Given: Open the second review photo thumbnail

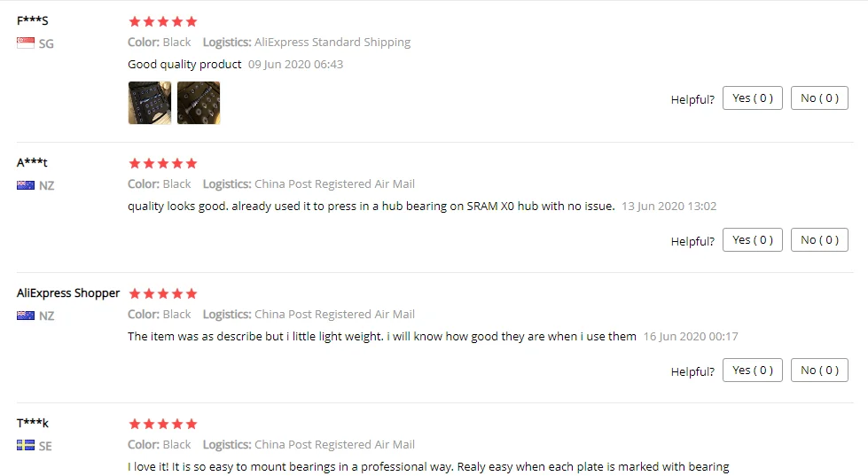Looking at the screenshot, I should (199, 103).
